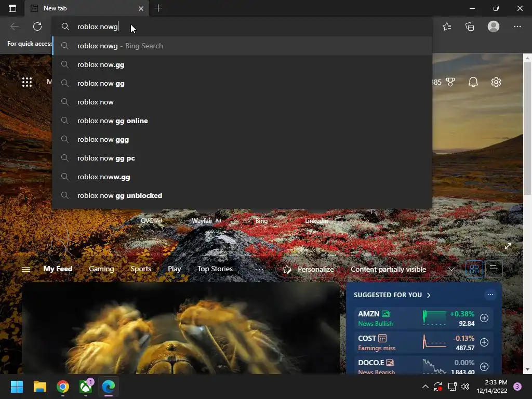This screenshot has width=532, height=399.
Task: Open network status in system tray
Action: click(452, 387)
